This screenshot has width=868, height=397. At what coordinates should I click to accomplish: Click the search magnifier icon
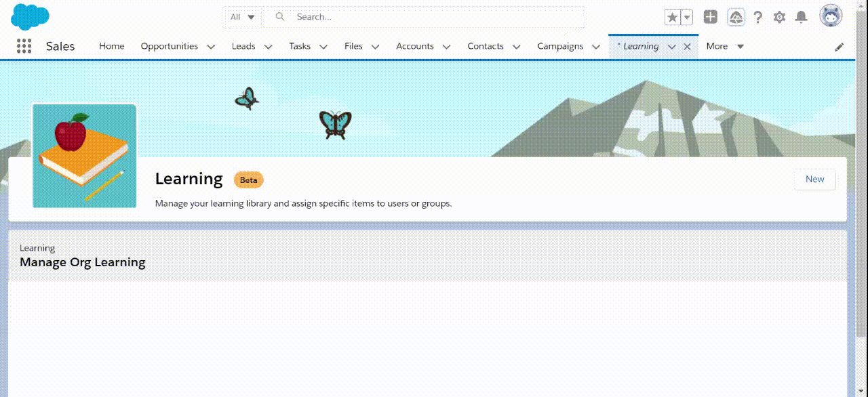[x=280, y=17]
